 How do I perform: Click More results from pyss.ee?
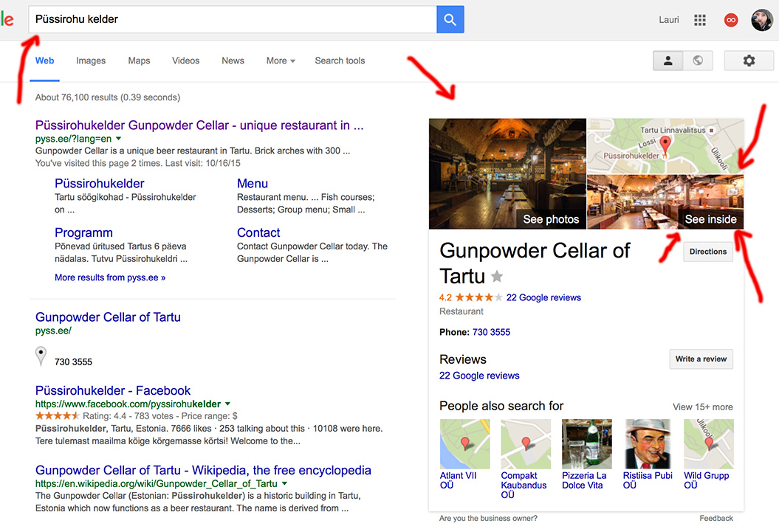click(x=110, y=277)
